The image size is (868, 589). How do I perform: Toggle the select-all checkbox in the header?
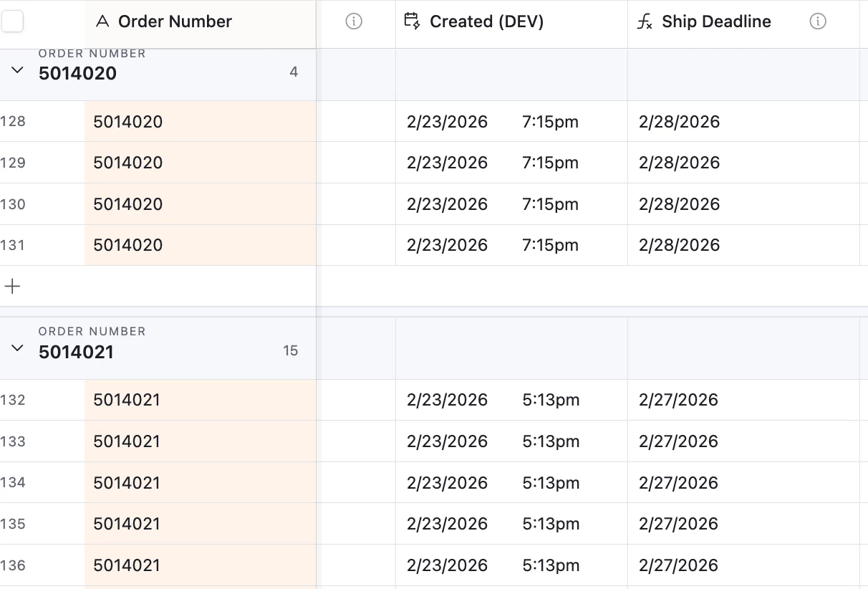coord(13,21)
